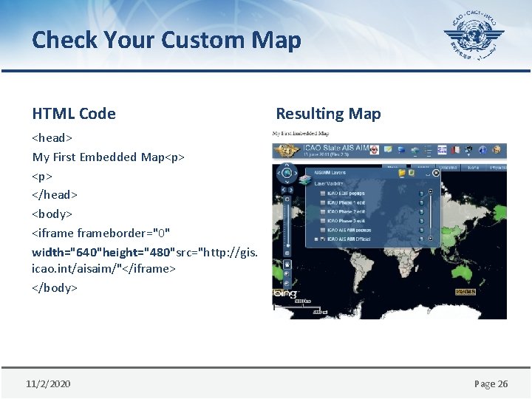Click the My First Embedded Map caption above the map
The height and width of the screenshot is (399, 532).
(x=301, y=133)
